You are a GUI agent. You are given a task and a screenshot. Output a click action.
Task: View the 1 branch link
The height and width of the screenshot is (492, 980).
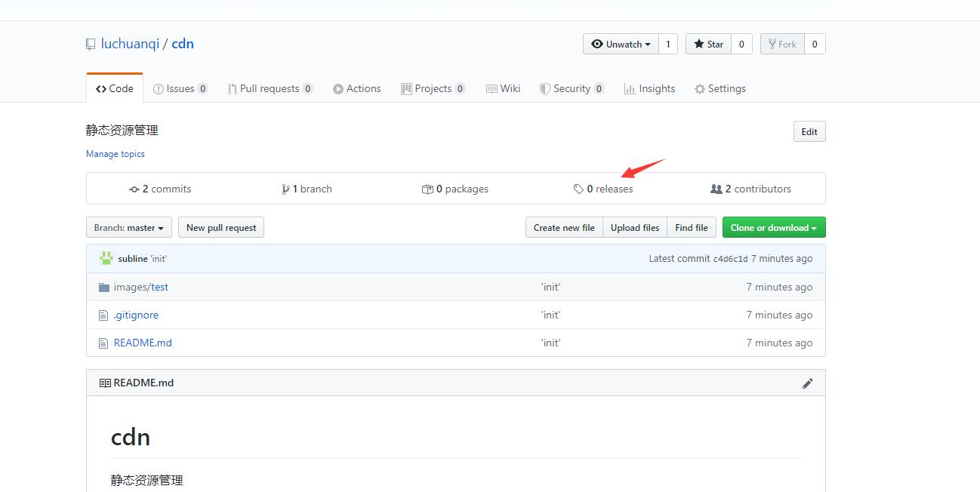[307, 189]
